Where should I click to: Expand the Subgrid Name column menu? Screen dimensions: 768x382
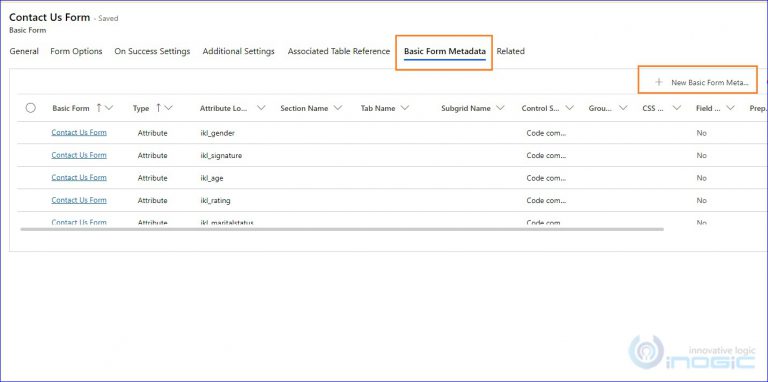500,108
